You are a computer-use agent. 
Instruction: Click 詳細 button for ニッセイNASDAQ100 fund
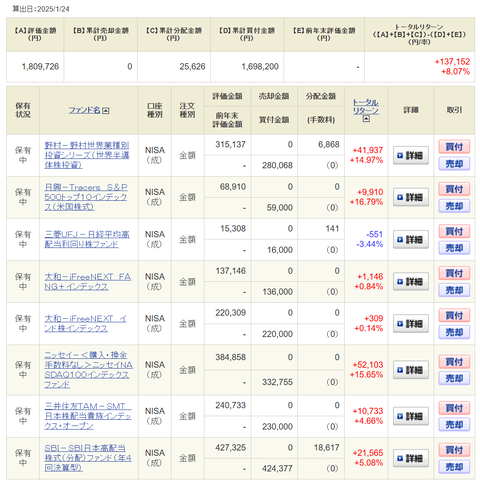(411, 370)
